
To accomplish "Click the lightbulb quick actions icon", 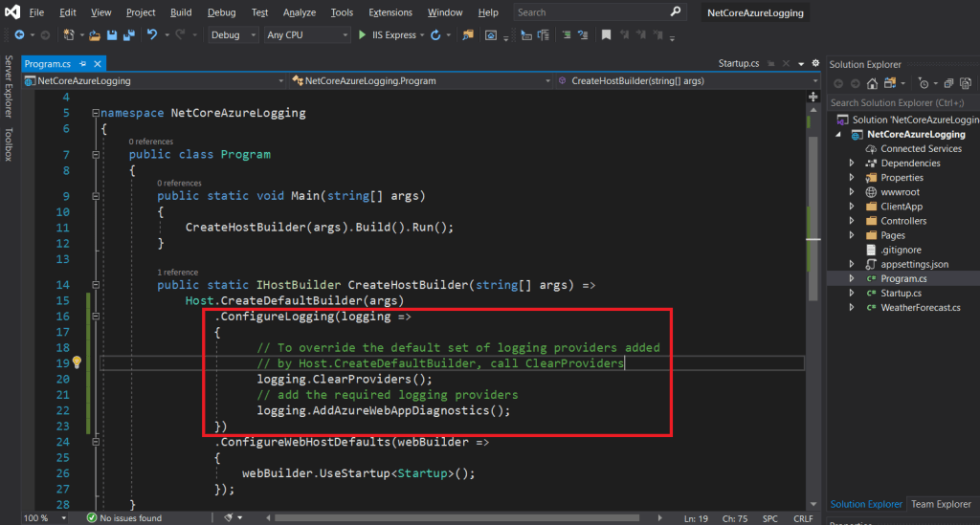I will [77, 362].
